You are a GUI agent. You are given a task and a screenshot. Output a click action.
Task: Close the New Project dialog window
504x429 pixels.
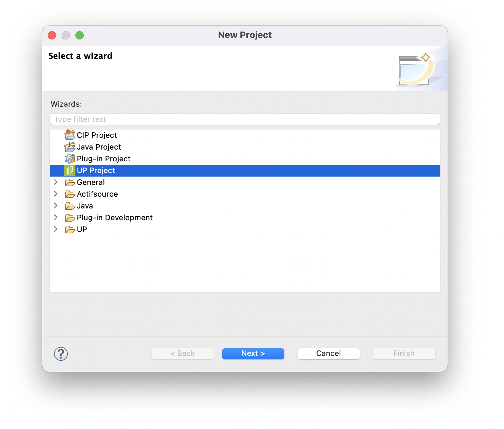[x=52, y=35]
